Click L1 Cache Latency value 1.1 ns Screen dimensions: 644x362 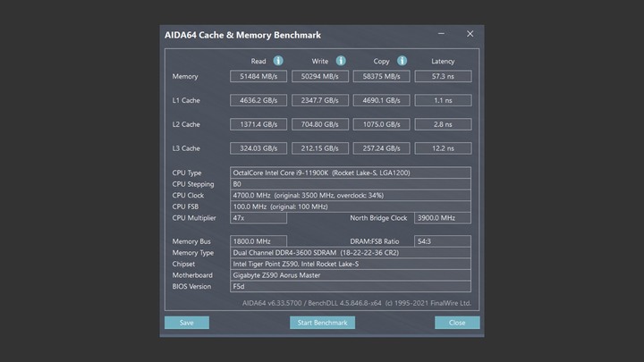point(443,100)
